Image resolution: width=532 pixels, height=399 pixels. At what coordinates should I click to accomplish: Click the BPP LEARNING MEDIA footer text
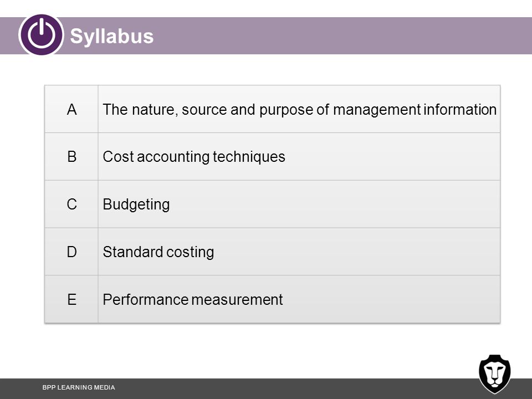click(x=79, y=387)
